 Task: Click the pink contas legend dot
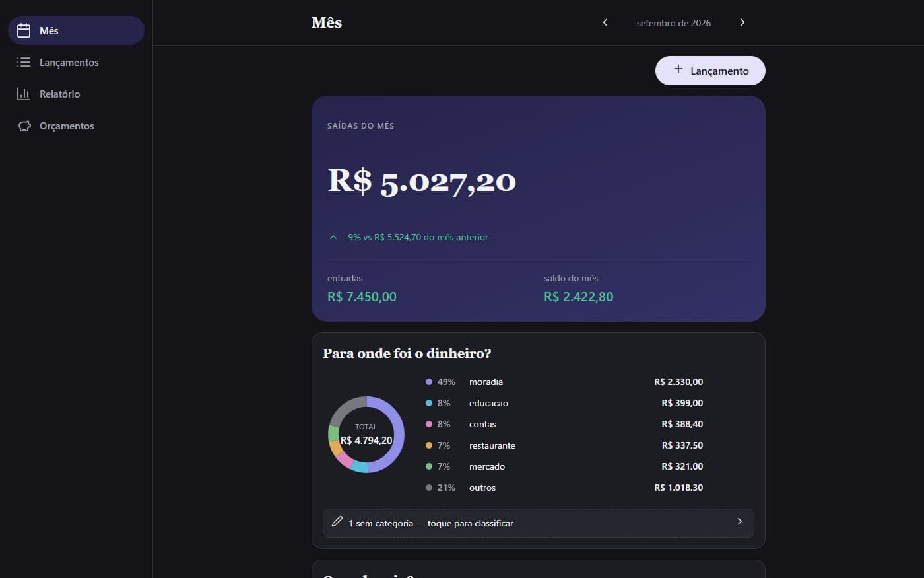[429, 424]
